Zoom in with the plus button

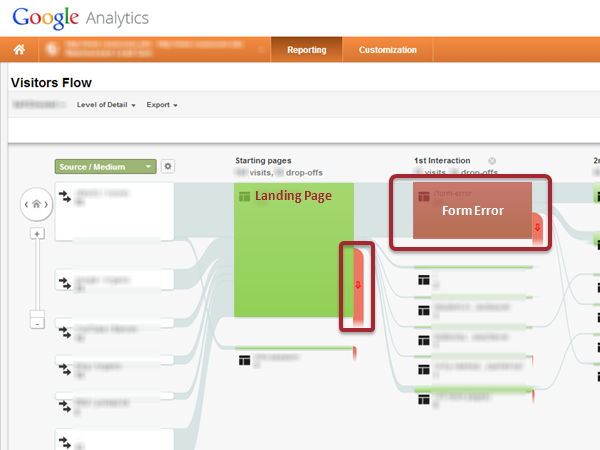(x=37, y=234)
